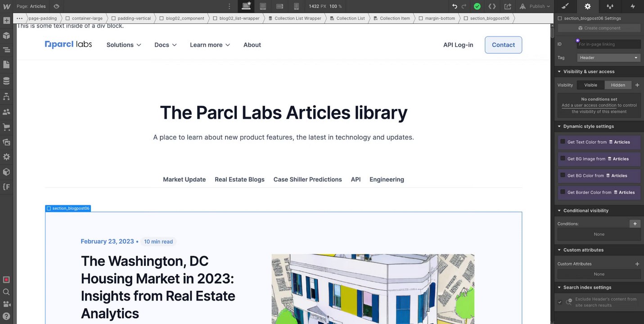Open the Components box panel
Viewport: 644px width, 324px height.
pos(6,36)
